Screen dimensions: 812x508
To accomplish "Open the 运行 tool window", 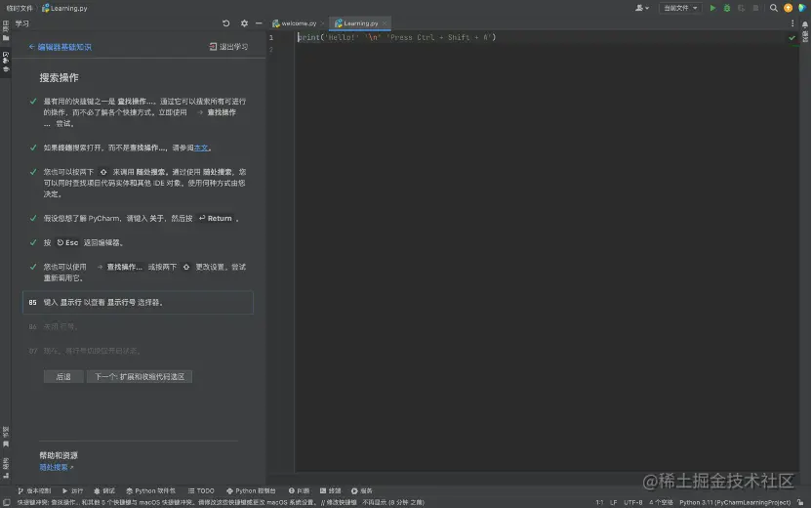I will point(72,490).
